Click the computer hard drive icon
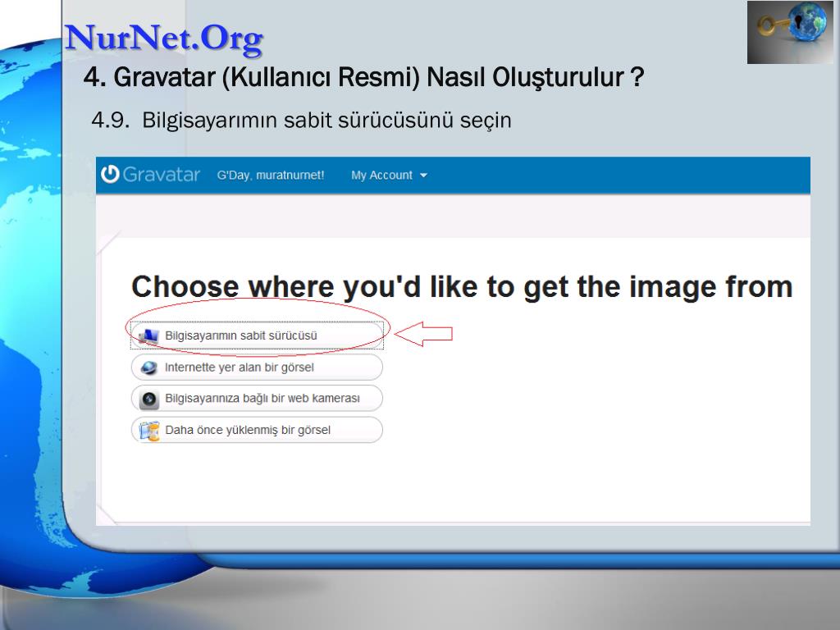This screenshot has width=840, height=630. [148, 336]
